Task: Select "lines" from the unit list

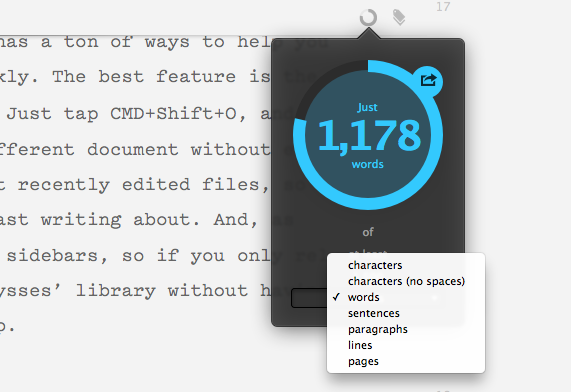Action: pyautogui.click(x=360, y=345)
